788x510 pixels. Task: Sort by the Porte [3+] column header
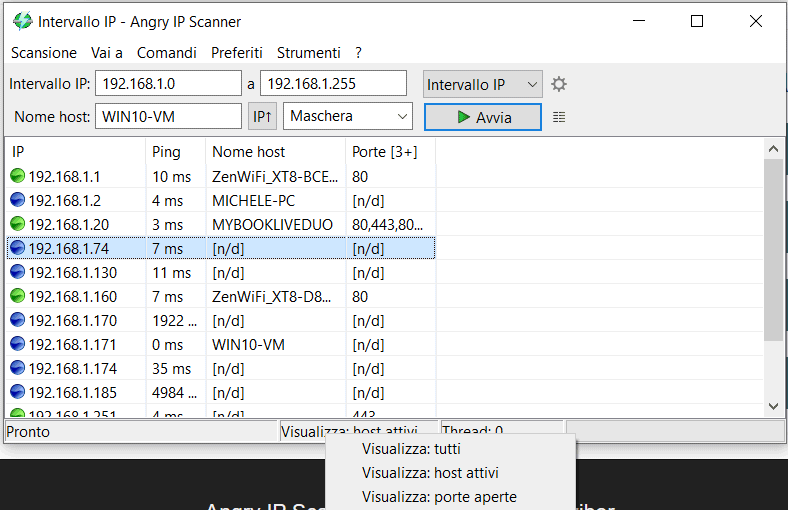click(390, 152)
